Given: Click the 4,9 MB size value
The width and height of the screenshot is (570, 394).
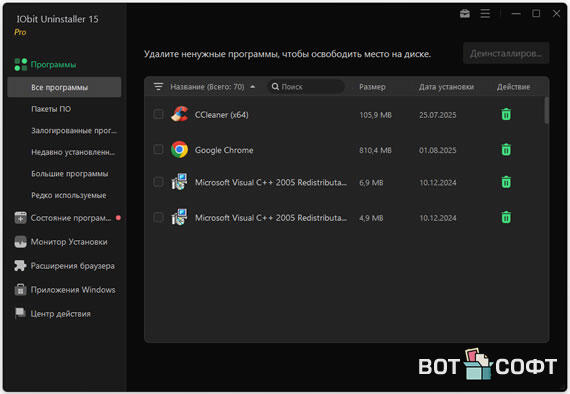Looking at the screenshot, I should (x=371, y=218).
